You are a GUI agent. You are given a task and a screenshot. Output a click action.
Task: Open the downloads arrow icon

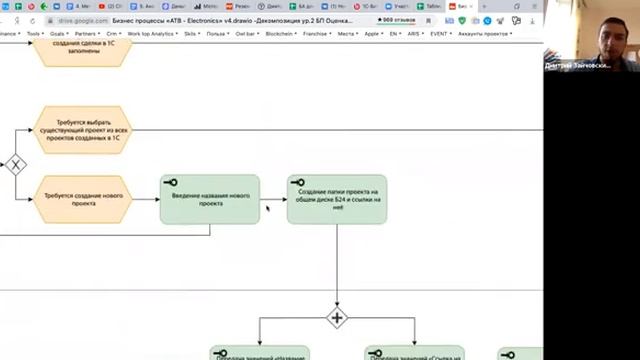(532, 21)
